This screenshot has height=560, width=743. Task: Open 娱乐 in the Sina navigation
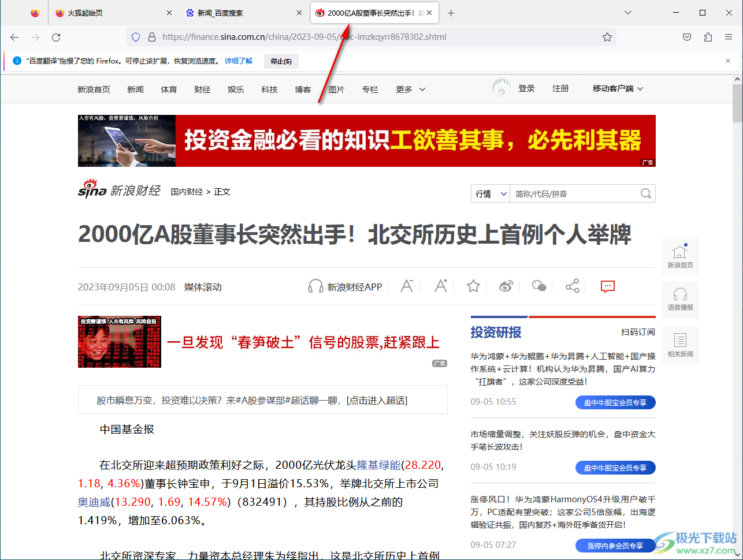pos(236,89)
